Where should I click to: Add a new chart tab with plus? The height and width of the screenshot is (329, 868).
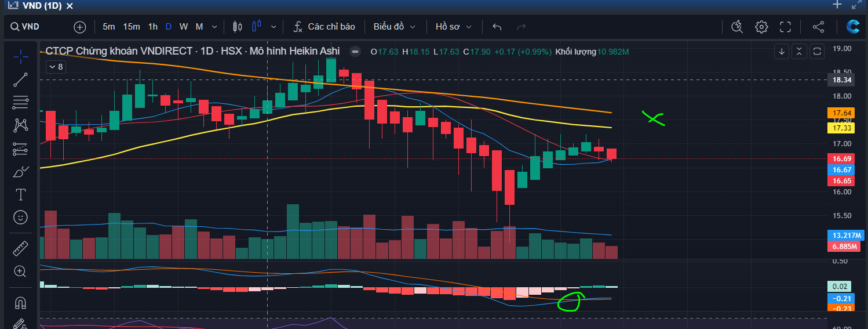tap(837, 5)
